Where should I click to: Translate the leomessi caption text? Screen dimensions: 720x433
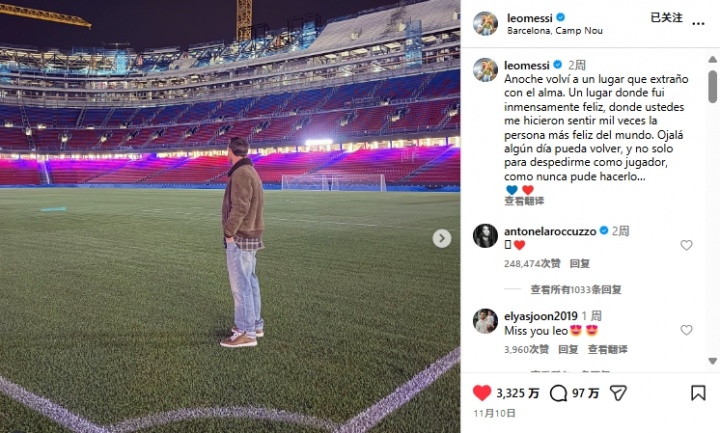pos(524,201)
